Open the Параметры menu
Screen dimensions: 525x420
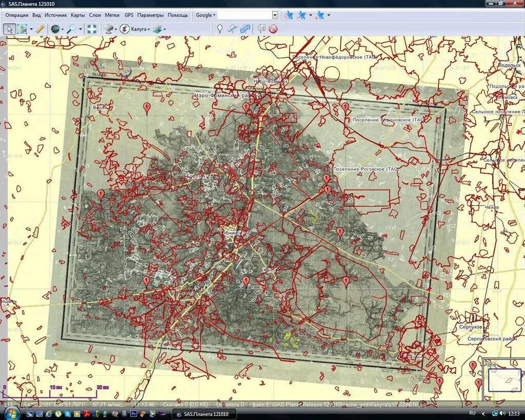[x=151, y=15]
